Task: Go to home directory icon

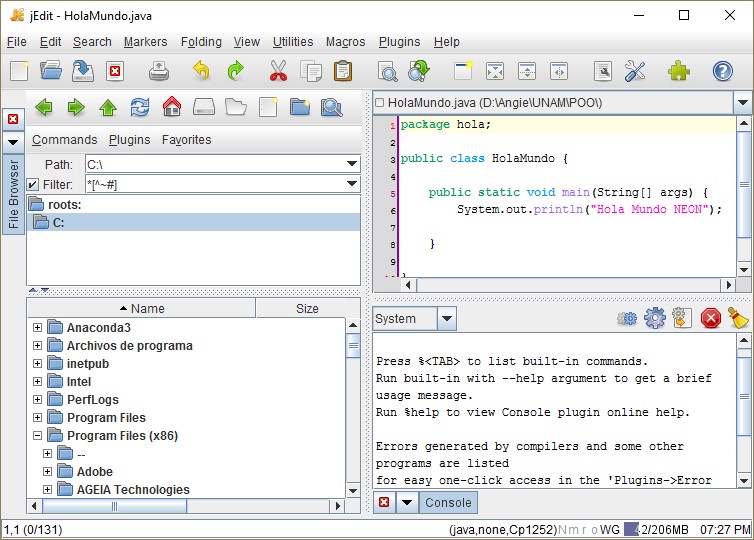Action: (x=172, y=106)
